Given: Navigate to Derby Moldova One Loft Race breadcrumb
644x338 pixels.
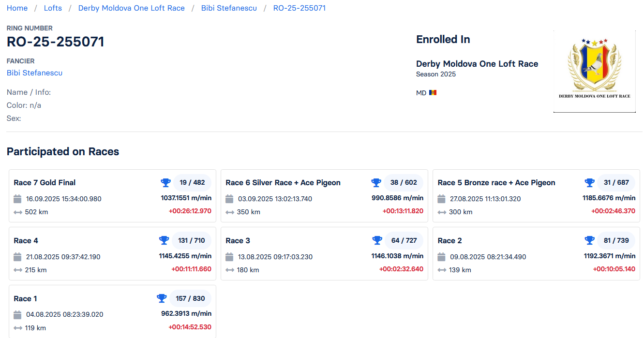Looking at the screenshot, I should (131, 8).
